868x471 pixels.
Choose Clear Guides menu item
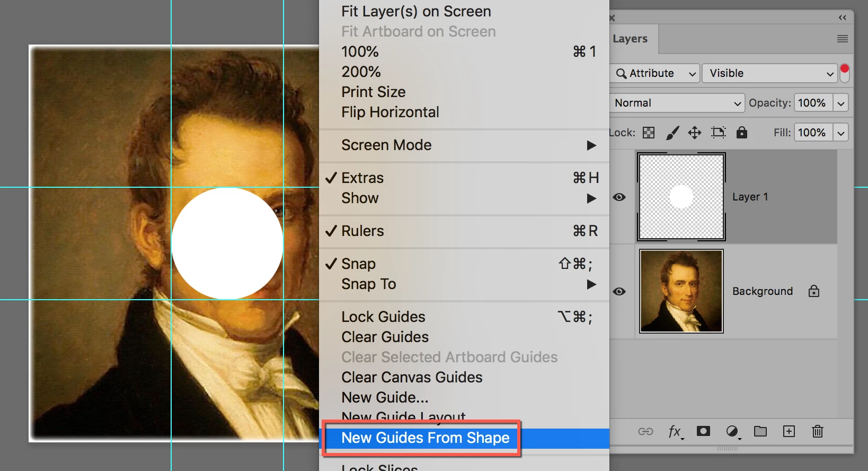pyautogui.click(x=464, y=337)
